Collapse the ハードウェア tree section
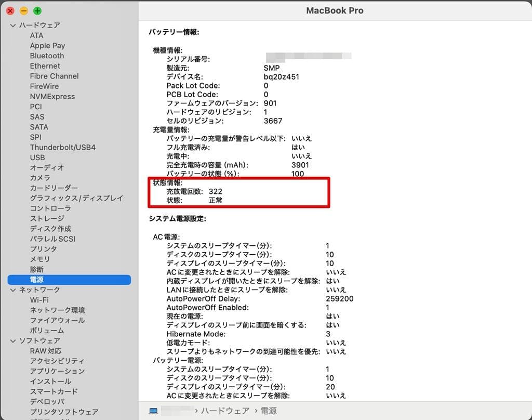 coord(14,24)
